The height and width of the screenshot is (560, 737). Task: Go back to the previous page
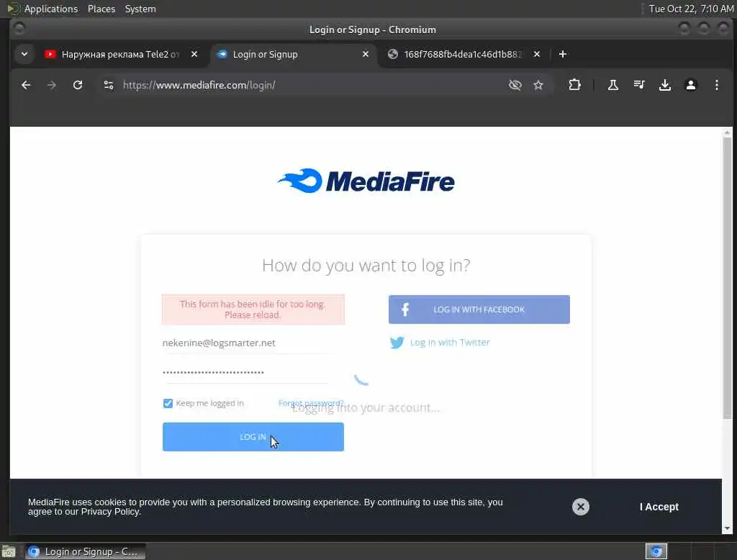coord(26,85)
